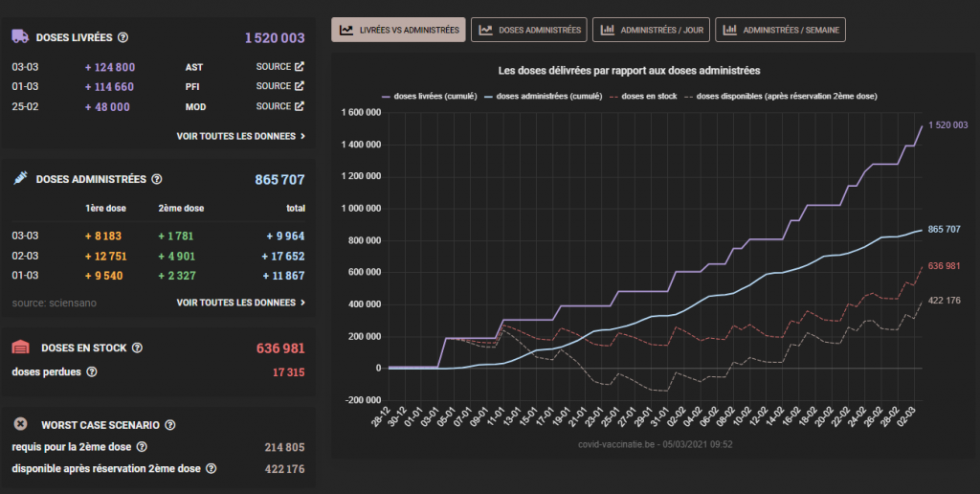Click the help icon beside Doses en Stock
The height and width of the screenshot is (494, 980).
pos(139,348)
